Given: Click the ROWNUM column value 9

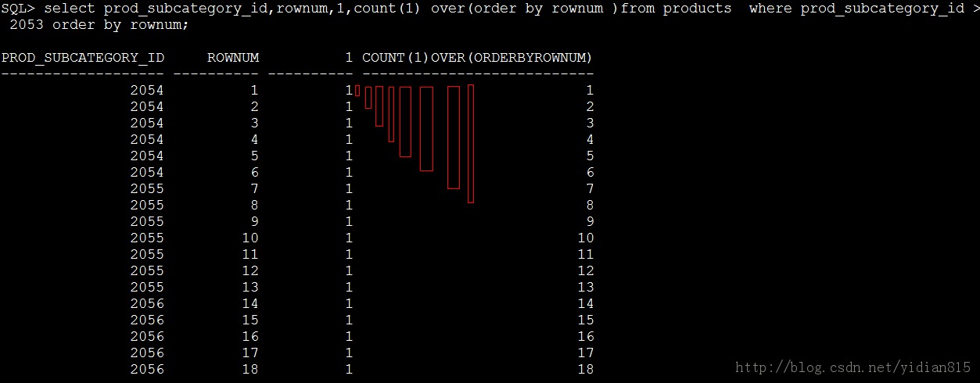Looking at the screenshot, I should click(x=255, y=222).
